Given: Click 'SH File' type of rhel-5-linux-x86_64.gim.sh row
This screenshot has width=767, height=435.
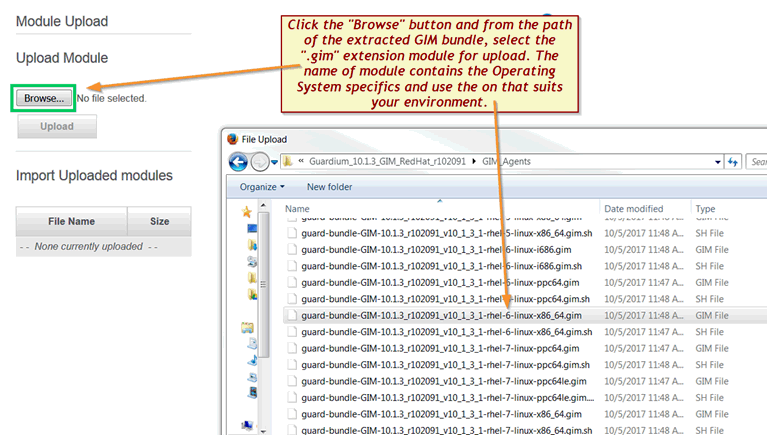Looking at the screenshot, I should point(709,233).
